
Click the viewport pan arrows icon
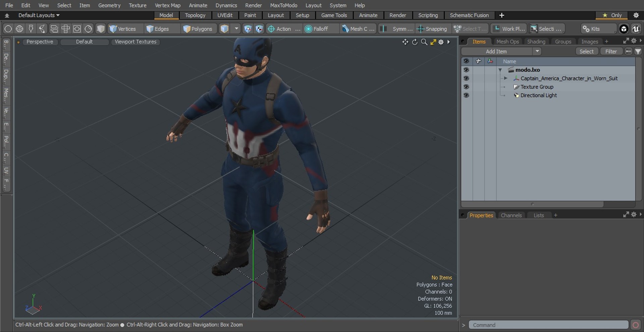point(405,42)
